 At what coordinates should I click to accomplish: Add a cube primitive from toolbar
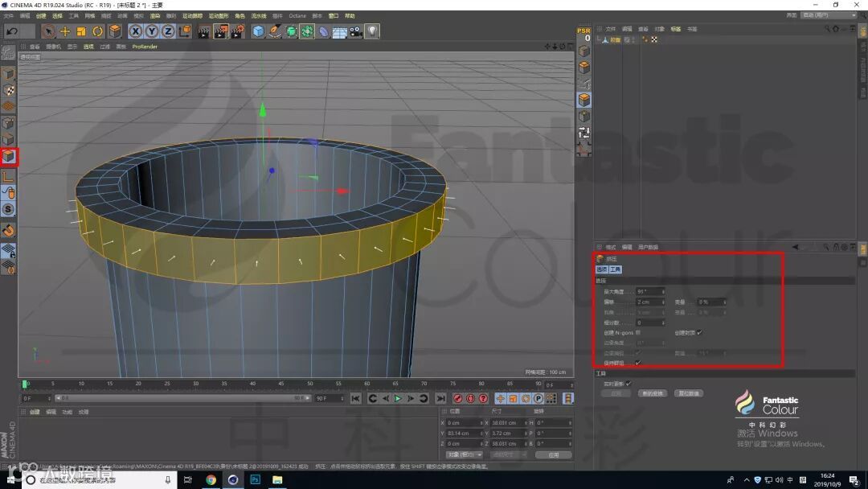258,31
